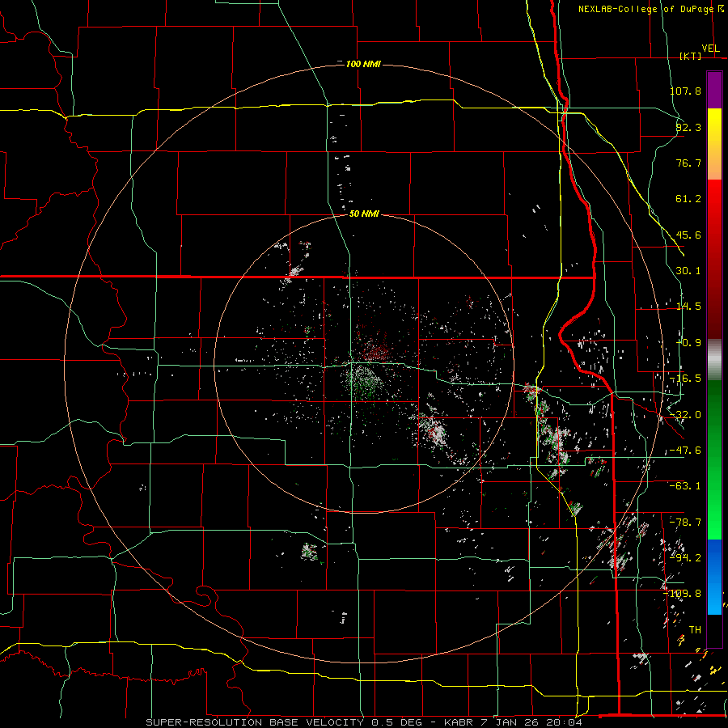Select the -78.7 value on velocity scale
This screenshot has width=728, height=728.
pos(685,523)
